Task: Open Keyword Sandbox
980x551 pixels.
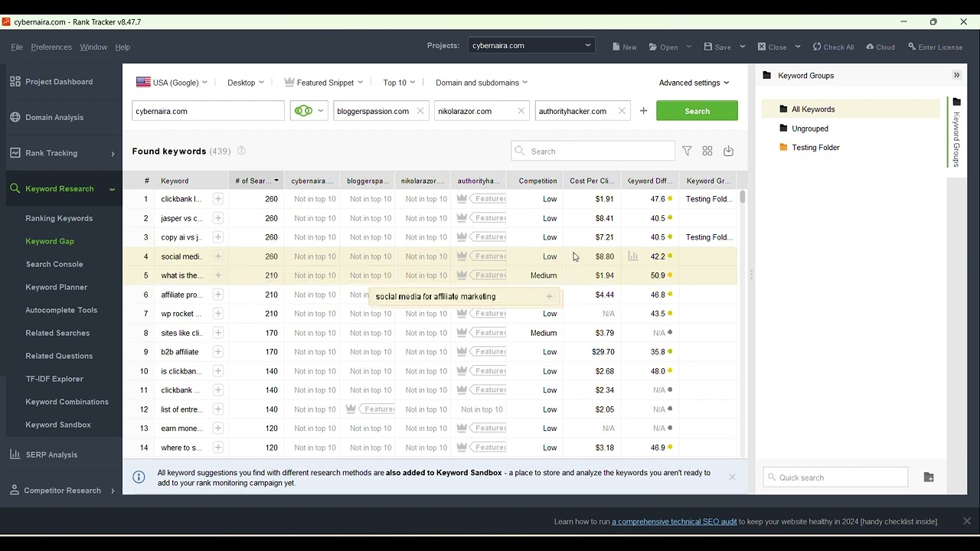Action: click(58, 425)
